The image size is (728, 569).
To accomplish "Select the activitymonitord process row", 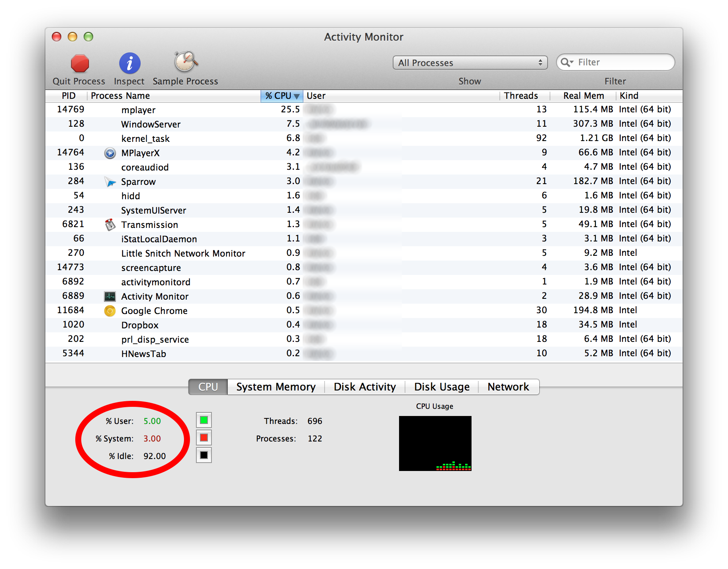I will 364,282.
